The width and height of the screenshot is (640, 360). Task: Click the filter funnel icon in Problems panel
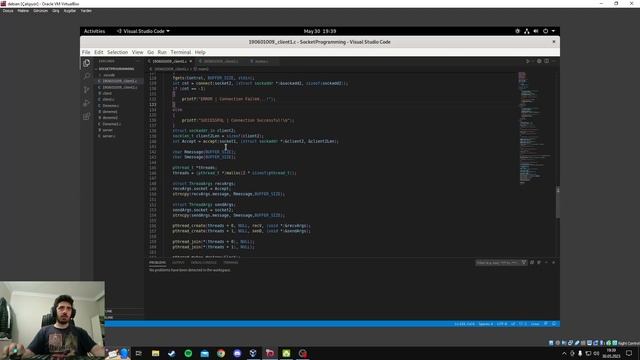click(x=524, y=262)
